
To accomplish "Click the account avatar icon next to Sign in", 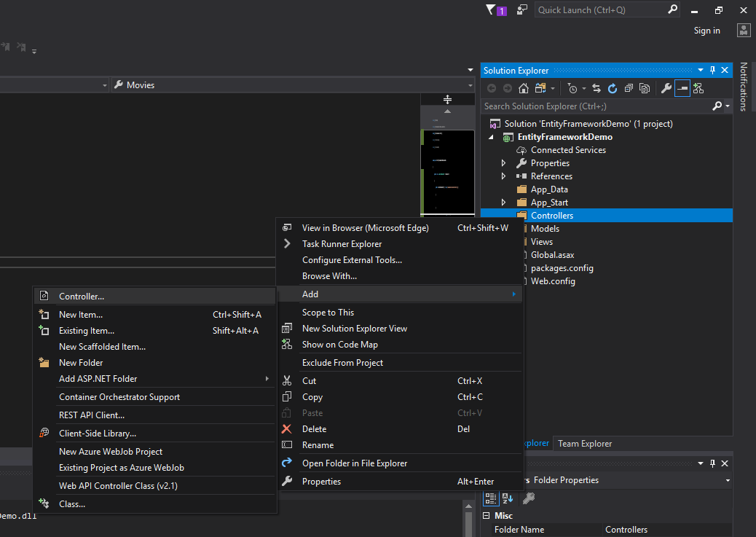I will (744, 31).
